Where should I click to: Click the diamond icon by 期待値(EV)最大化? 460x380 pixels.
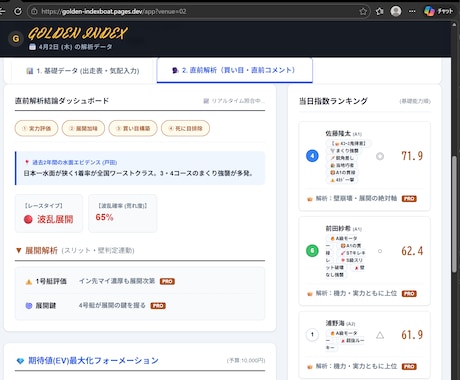point(20,361)
